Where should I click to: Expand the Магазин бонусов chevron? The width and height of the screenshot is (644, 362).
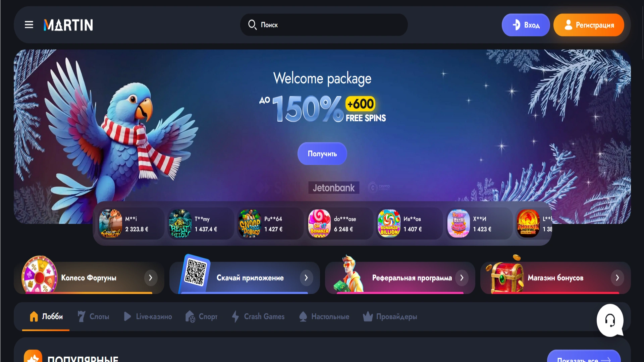[x=618, y=278]
